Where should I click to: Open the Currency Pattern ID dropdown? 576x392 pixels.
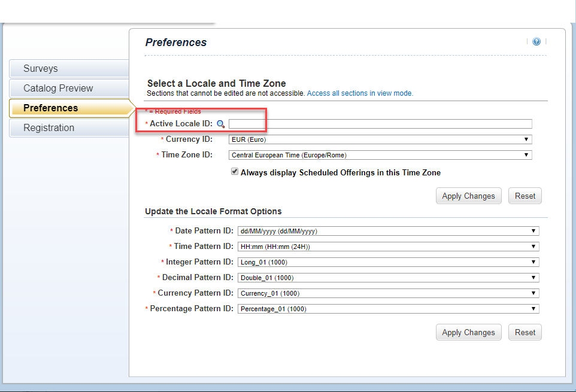(388, 293)
